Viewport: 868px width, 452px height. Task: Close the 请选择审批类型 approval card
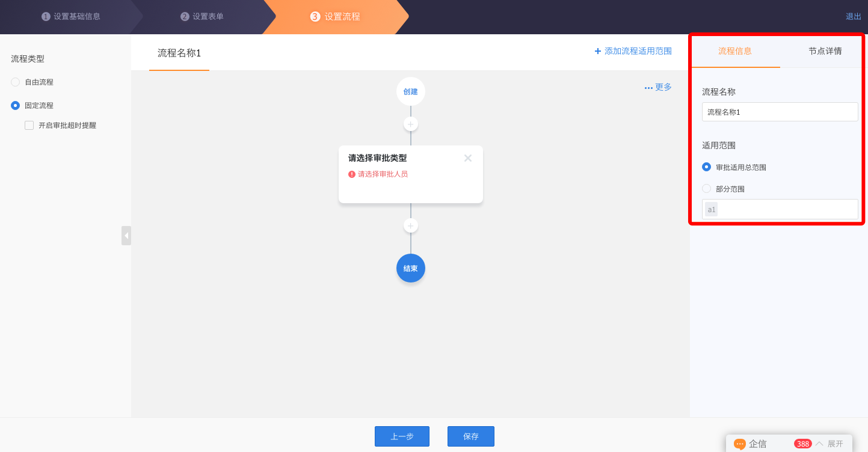tap(468, 158)
